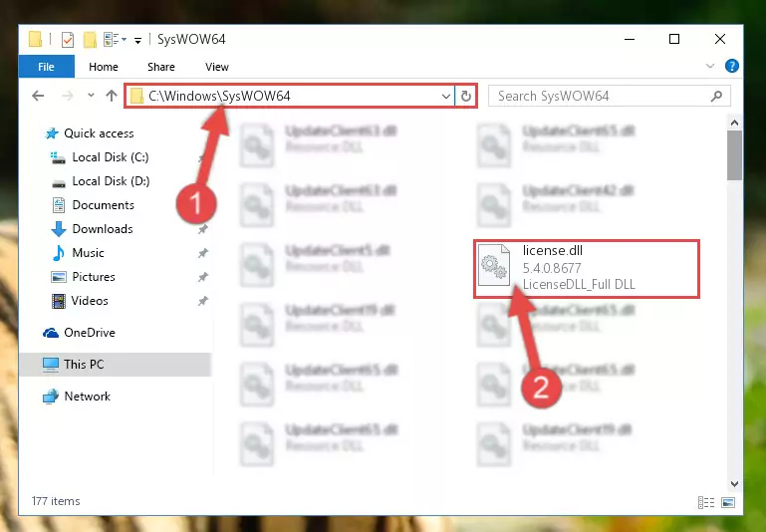Open Pictures folder in the sidebar
This screenshot has height=532, width=766.
[x=94, y=277]
